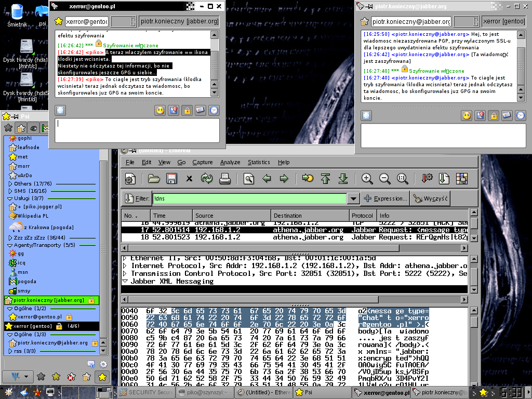Open the Statistics menu
The width and height of the screenshot is (532, 399).
(259, 162)
